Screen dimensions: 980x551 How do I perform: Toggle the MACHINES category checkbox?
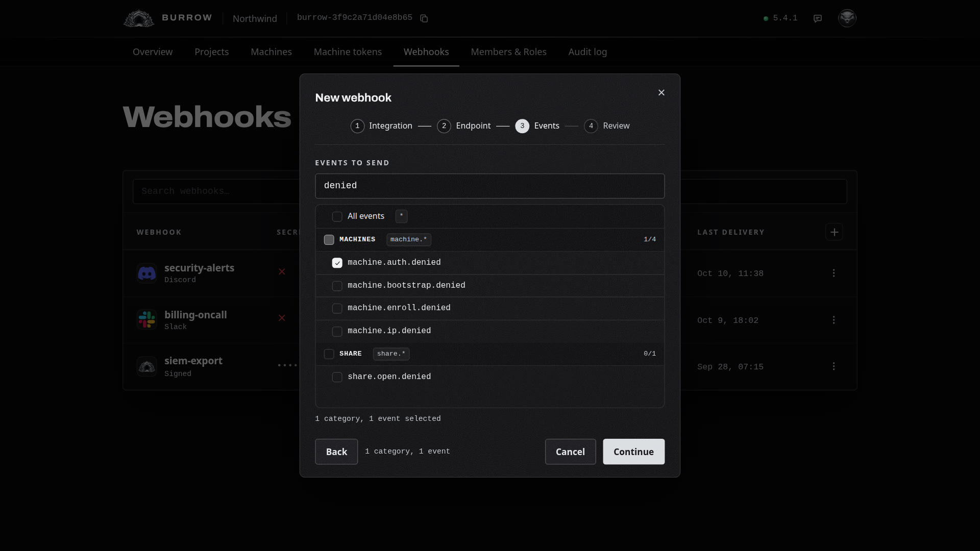[329, 240]
